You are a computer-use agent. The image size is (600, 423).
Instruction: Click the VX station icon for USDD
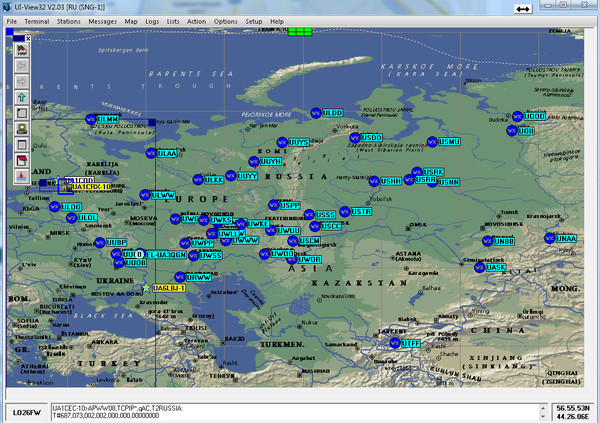pos(355,137)
